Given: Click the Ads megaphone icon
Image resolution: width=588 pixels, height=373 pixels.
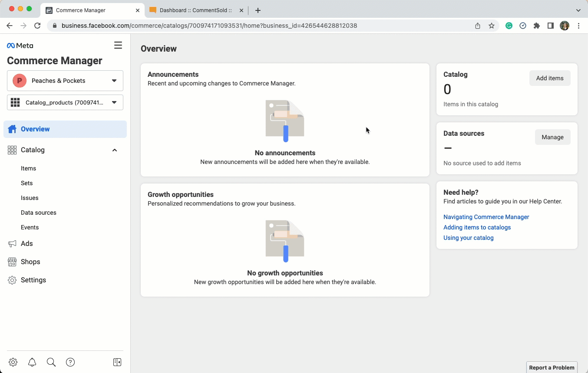Looking at the screenshot, I should (12, 244).
